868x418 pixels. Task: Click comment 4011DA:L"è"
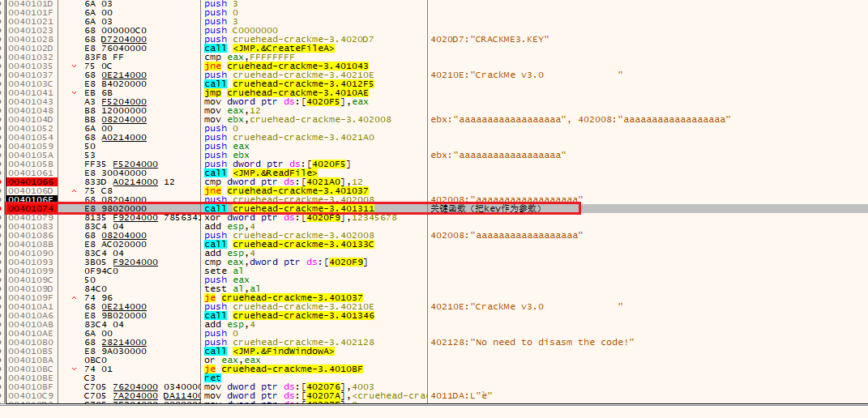point(461,395)
